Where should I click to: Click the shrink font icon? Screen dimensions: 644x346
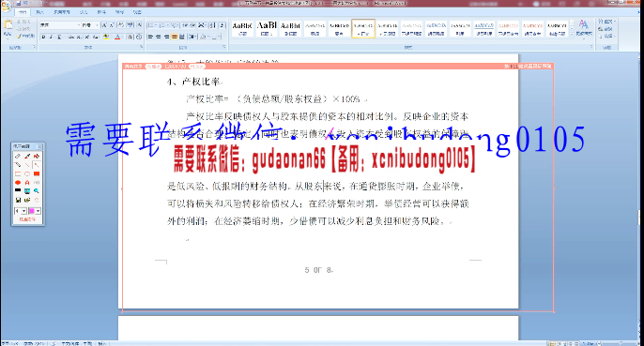112,25
